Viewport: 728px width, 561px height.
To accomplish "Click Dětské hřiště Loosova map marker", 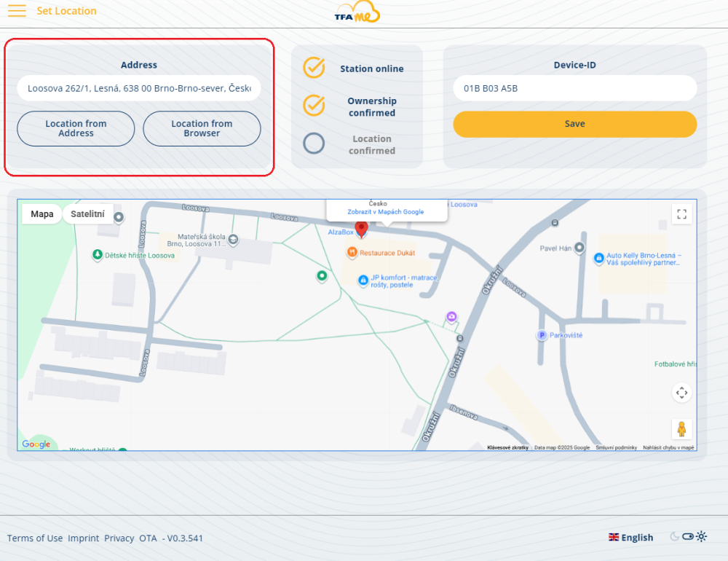I will click(x=97, y=255).
